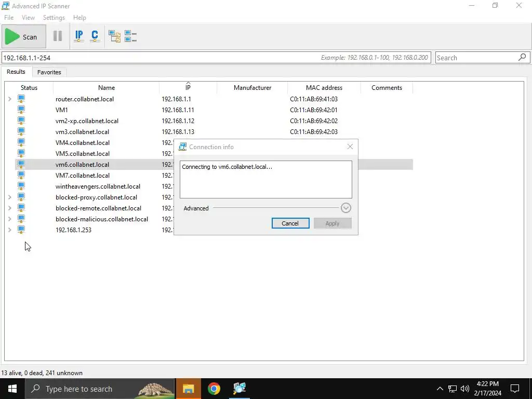The height and width of the screenshot is (399, 532).
Task: Click the computer icon for VM7.collabnet.local
Action: point(21,175)
